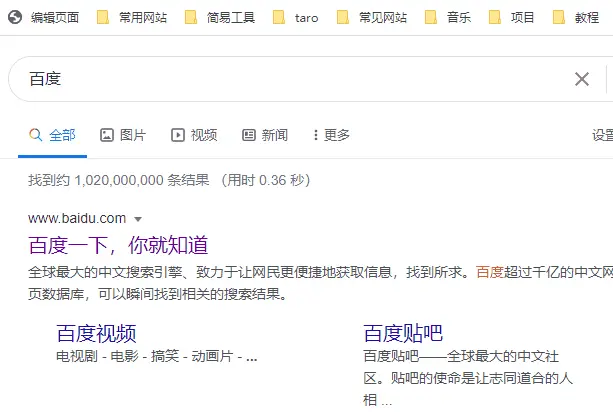Open the 更多 menu
This screenshot has width=613, height=416.
332,135
